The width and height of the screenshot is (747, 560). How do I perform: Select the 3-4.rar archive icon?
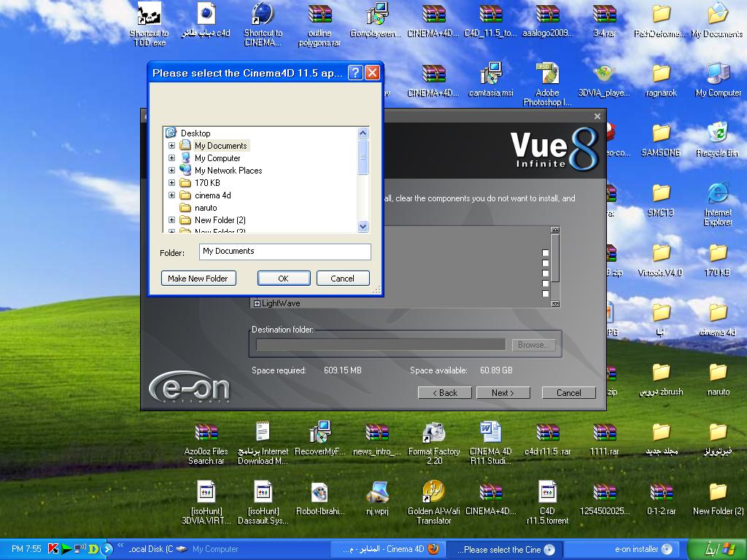[604, 20]
